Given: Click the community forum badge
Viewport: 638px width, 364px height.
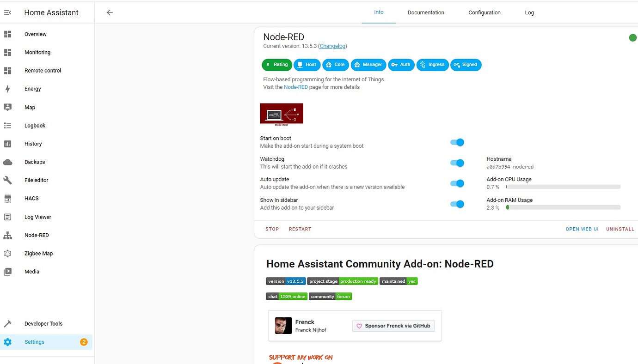Looking at the screenshot, I should [x=331, y=297].
